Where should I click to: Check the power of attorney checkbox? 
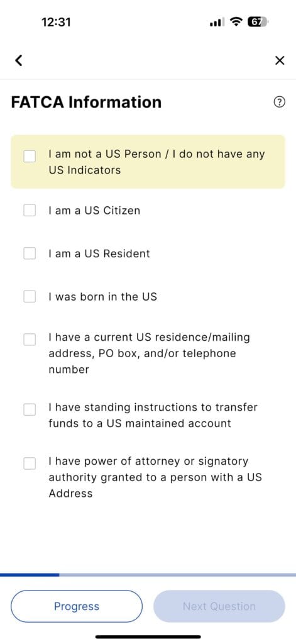30,463
